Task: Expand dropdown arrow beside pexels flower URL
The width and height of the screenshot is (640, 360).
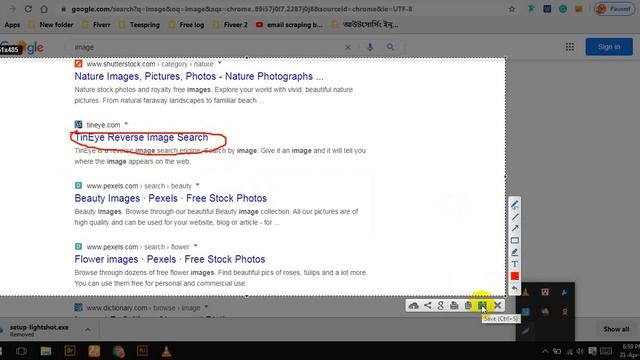Action: [196, 246]
